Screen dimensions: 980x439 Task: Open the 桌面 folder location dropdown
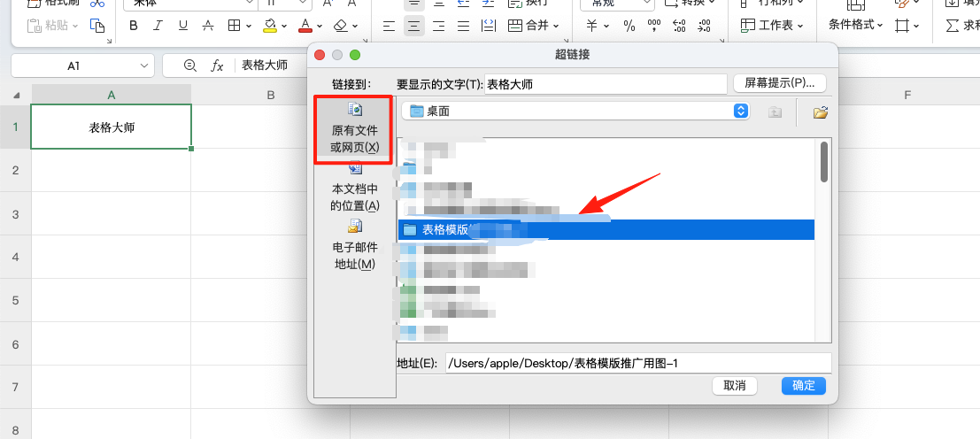[x=741, y=112]
